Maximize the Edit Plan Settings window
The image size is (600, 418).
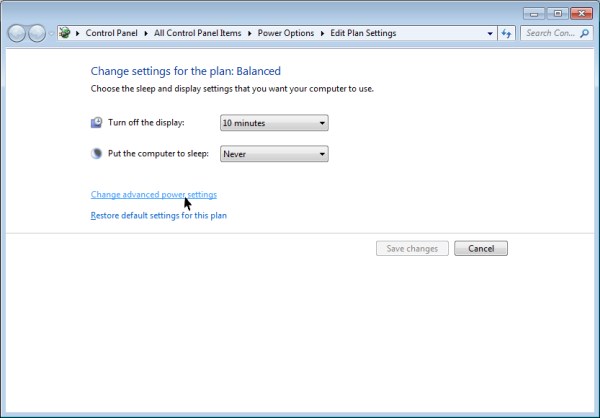point(558,14)
